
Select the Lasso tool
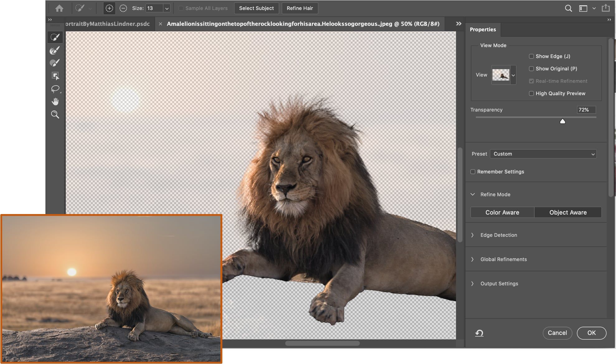(55, 90)
